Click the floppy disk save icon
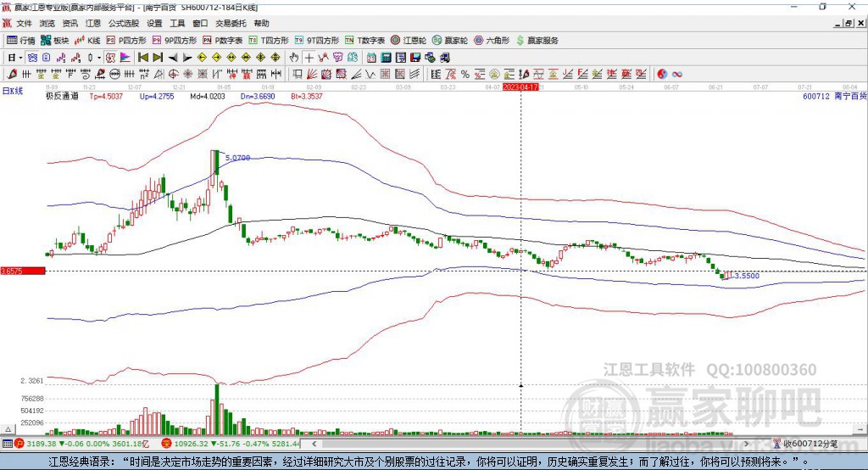 pyautogui.click(x=415, y=58)
